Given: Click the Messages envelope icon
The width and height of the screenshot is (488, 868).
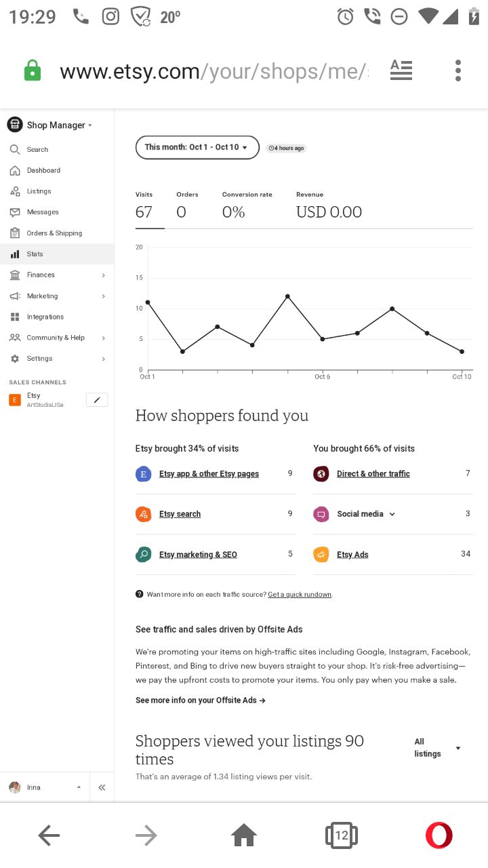Looking at the screenshot, I should (x=15, y=212).
